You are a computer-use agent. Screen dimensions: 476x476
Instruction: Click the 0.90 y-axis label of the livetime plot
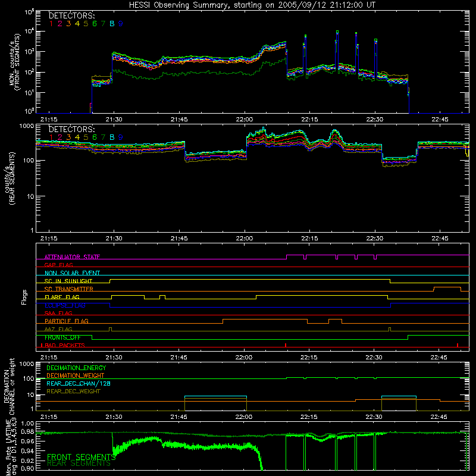[28, 468]
